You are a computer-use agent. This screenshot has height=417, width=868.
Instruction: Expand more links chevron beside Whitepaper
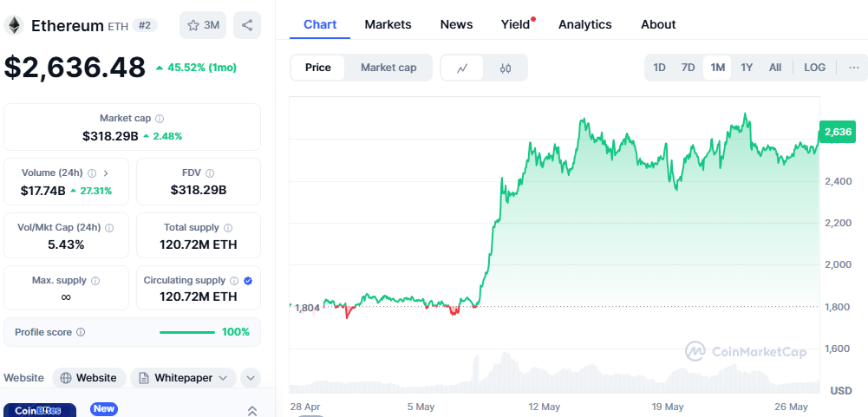click(x=251, y=378)
